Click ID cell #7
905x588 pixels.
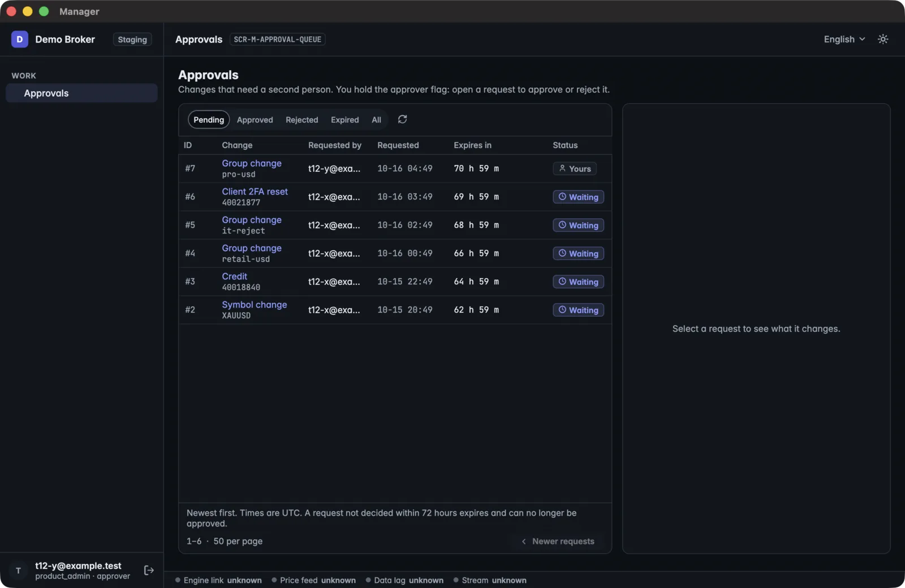[190, 168]
